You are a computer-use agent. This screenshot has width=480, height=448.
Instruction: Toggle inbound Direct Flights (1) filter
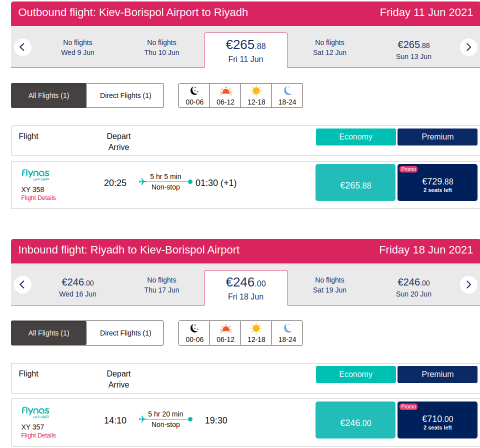tap(125, 333)
